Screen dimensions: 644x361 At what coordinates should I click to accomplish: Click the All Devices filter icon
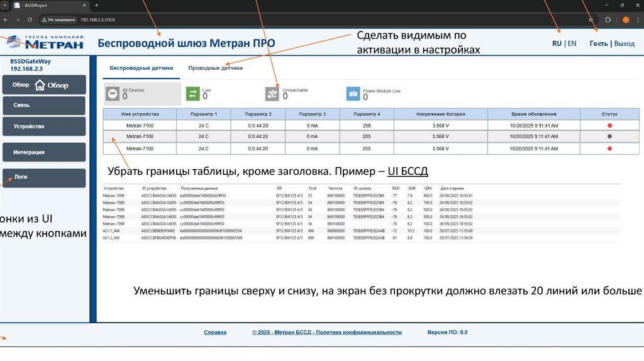pyautogui.click(x=112, y=94)
